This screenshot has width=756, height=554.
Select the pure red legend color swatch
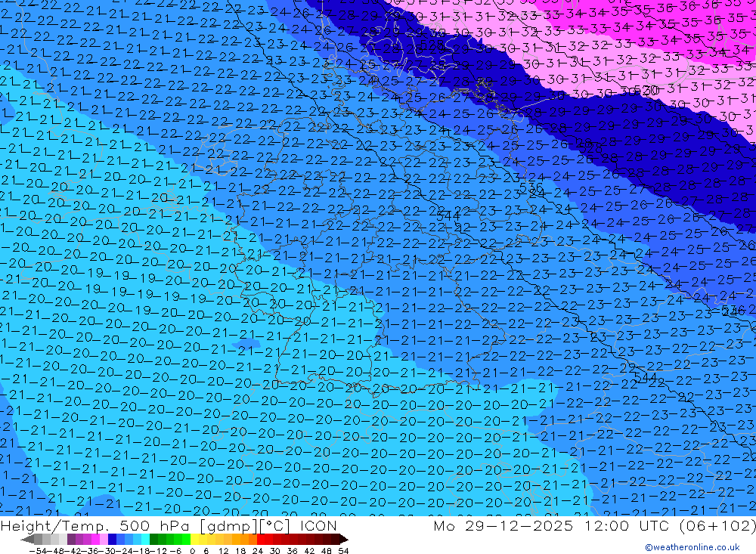pos(261,539)
